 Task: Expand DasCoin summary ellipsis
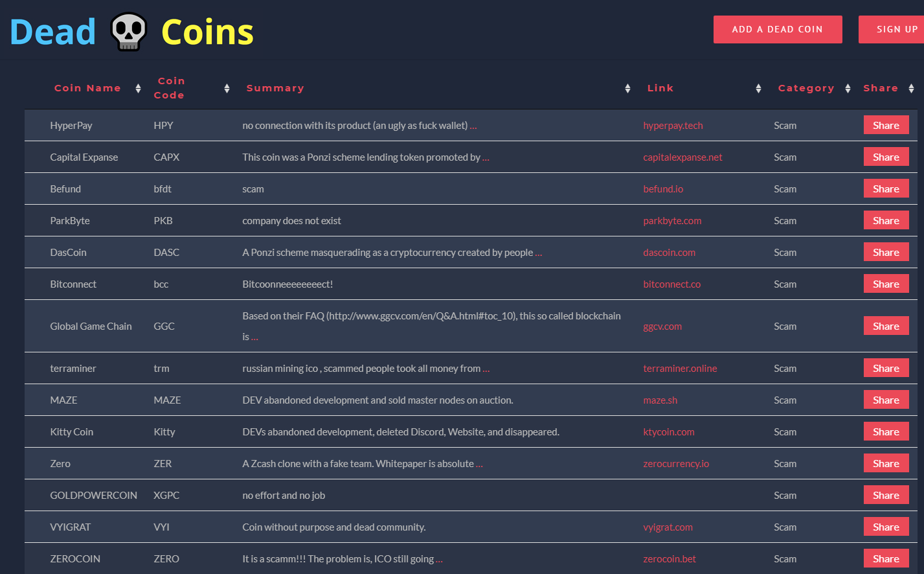(x=539, y=253)
